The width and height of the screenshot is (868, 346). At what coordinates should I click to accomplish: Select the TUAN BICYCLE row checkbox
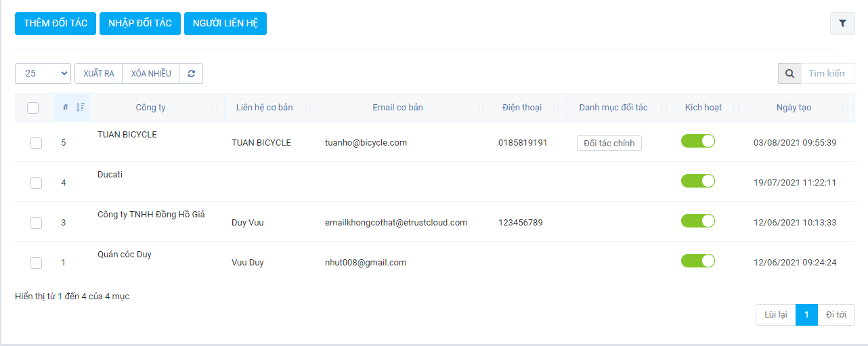click(37, 143)
